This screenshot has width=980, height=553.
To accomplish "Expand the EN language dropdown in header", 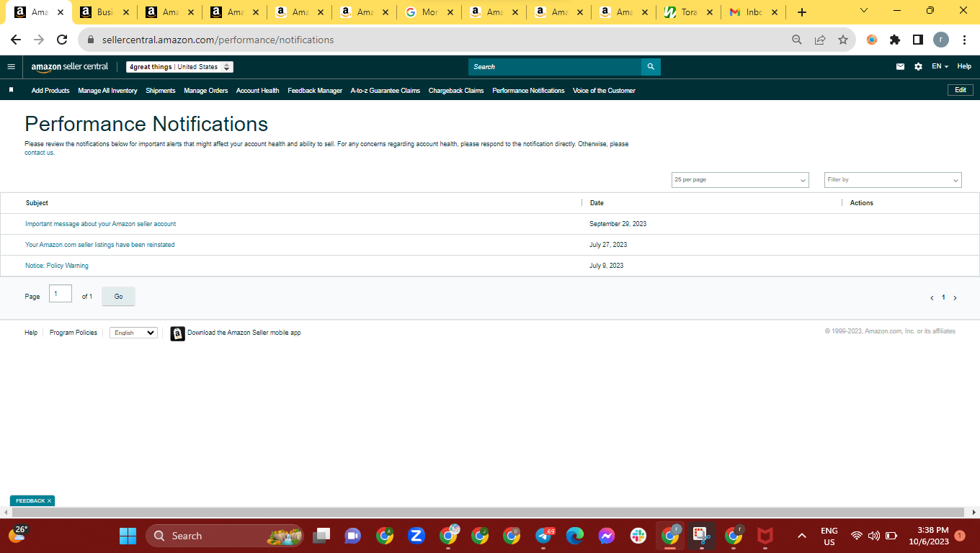I will point(940,66).
